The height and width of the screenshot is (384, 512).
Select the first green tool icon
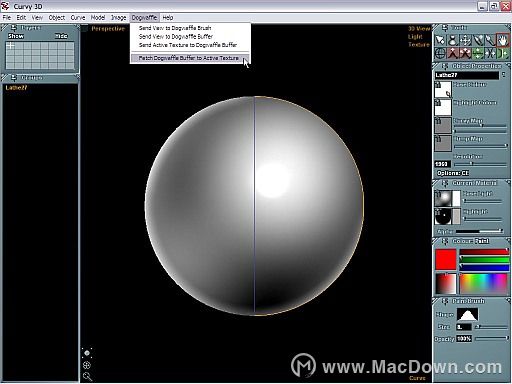point(477,53)
